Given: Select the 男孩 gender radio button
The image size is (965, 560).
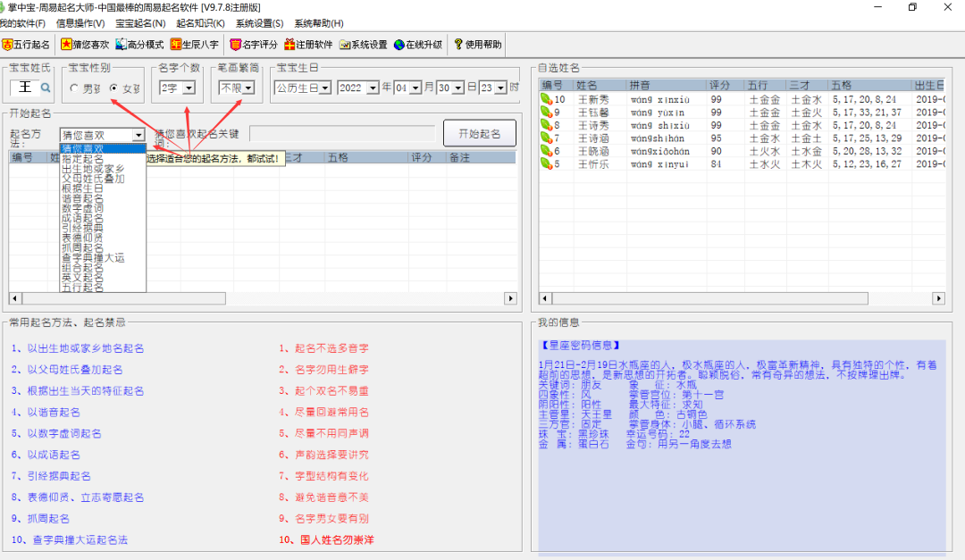Looking at the screenshot, I should (74, 88).
